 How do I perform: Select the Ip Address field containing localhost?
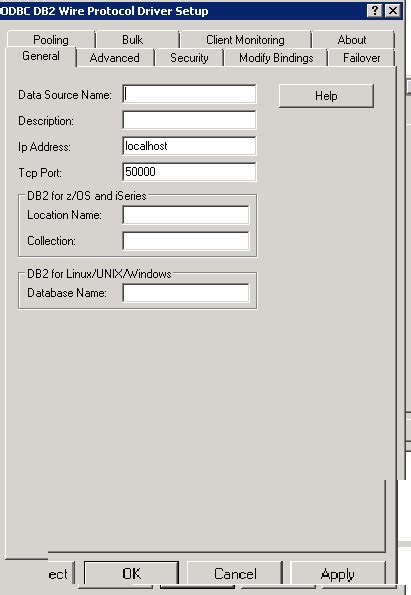pyautogui.click(x=189, y=146)
